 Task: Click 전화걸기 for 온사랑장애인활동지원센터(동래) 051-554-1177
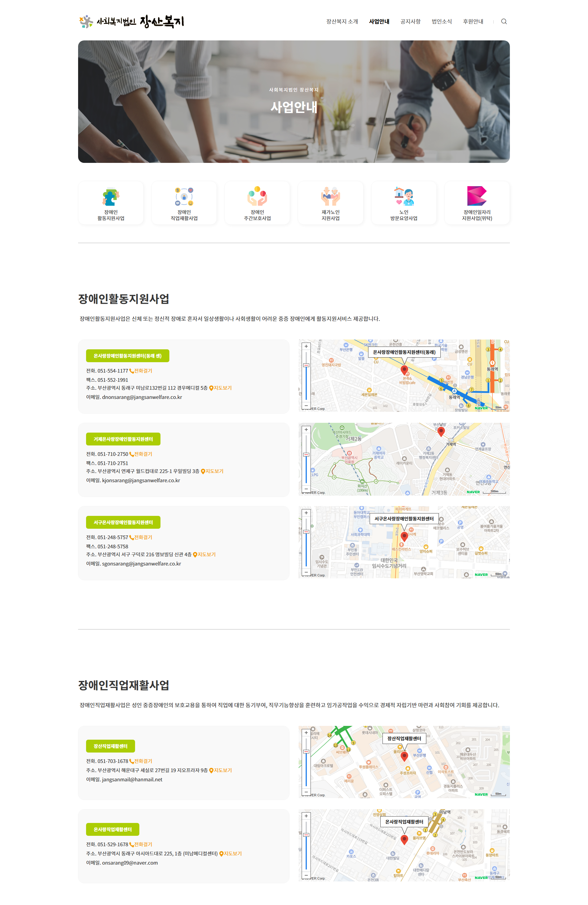point(141,371)
